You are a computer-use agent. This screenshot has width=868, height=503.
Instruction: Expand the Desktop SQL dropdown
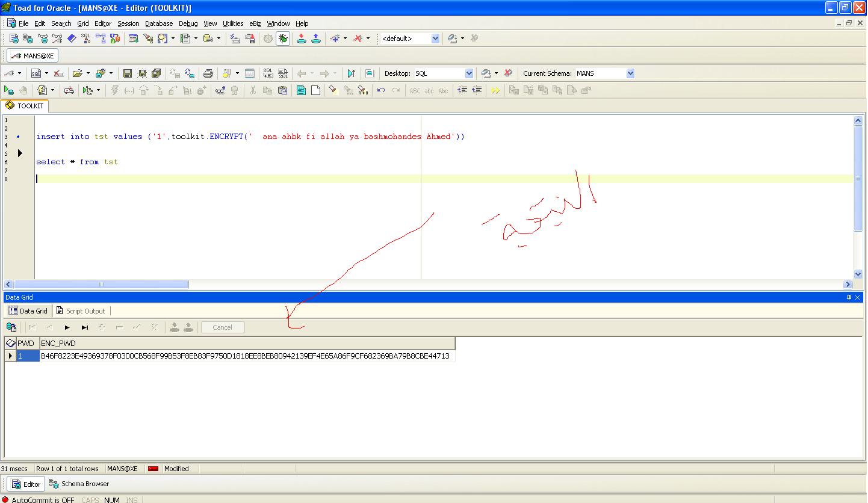click(469, 73)
